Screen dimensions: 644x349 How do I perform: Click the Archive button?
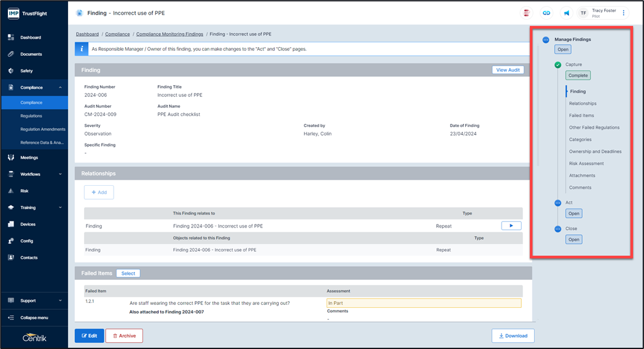[x=124, y=336]
